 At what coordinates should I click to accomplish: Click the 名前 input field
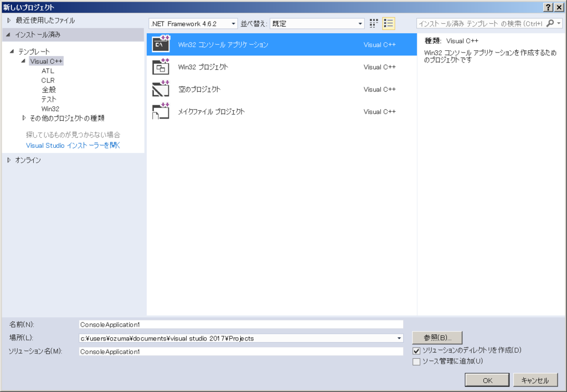(241, 325)
